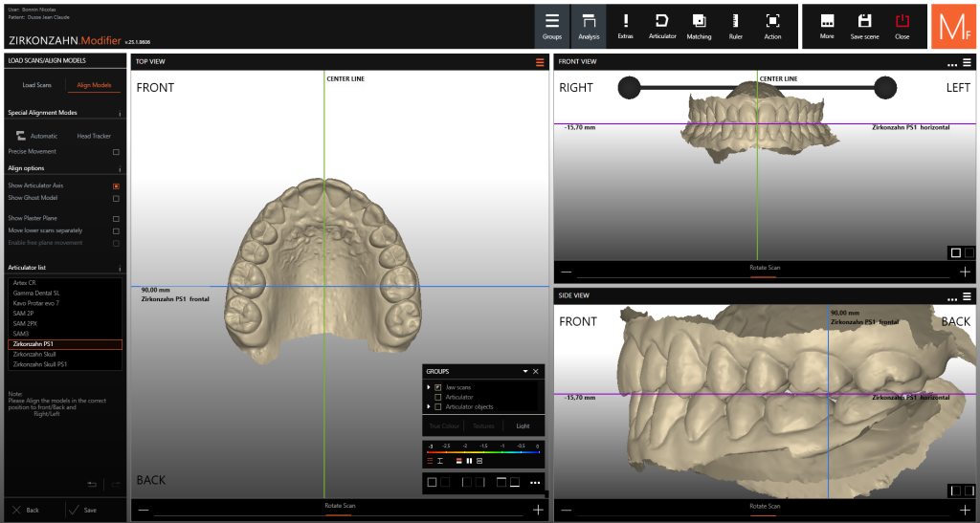Click the Automatic alignment label

[x=44, y=136]
